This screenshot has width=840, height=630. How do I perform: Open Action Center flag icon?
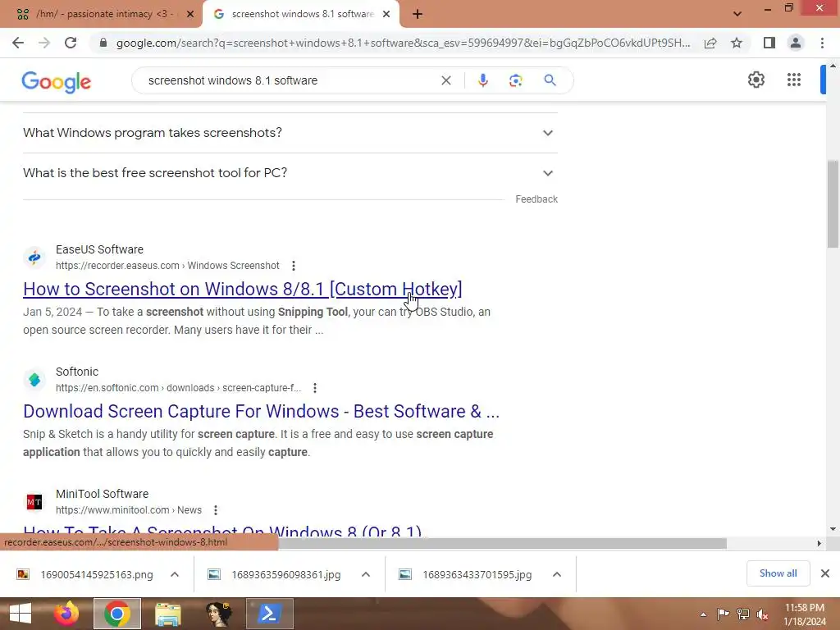point(723,614)
